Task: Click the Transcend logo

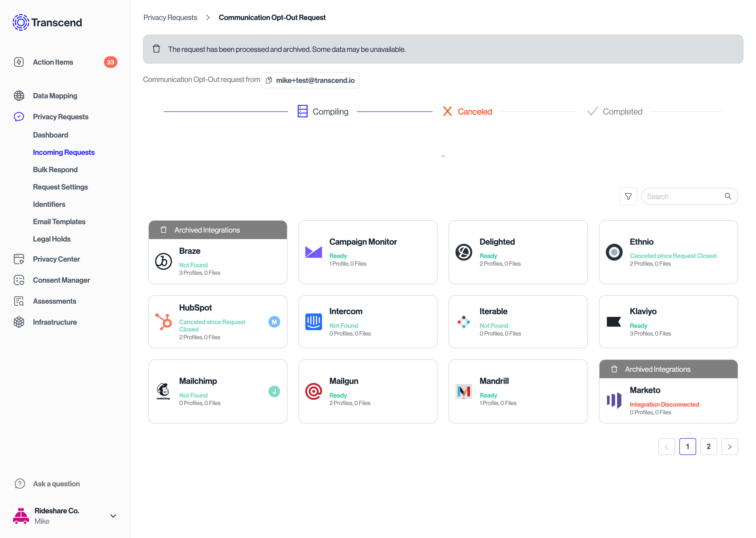Action: (x=47, y=22)
